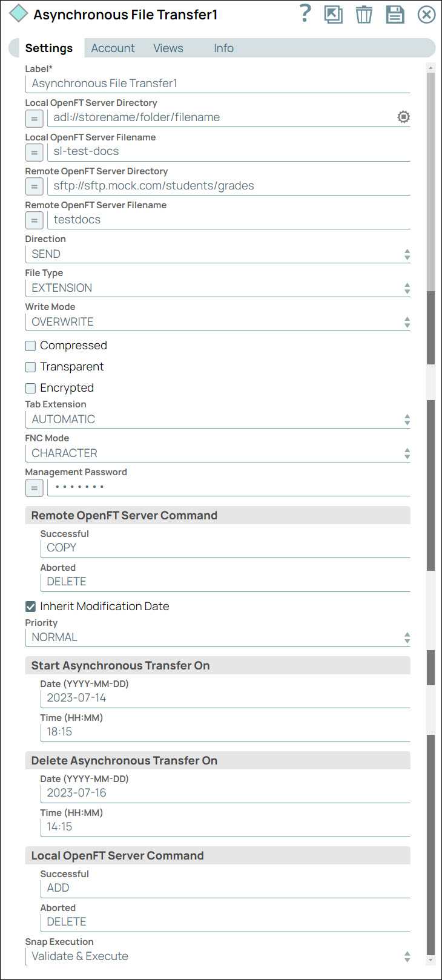The height and width of the screenshot is (980, 442).
Task: Click the Label input field
Action: 218,84
